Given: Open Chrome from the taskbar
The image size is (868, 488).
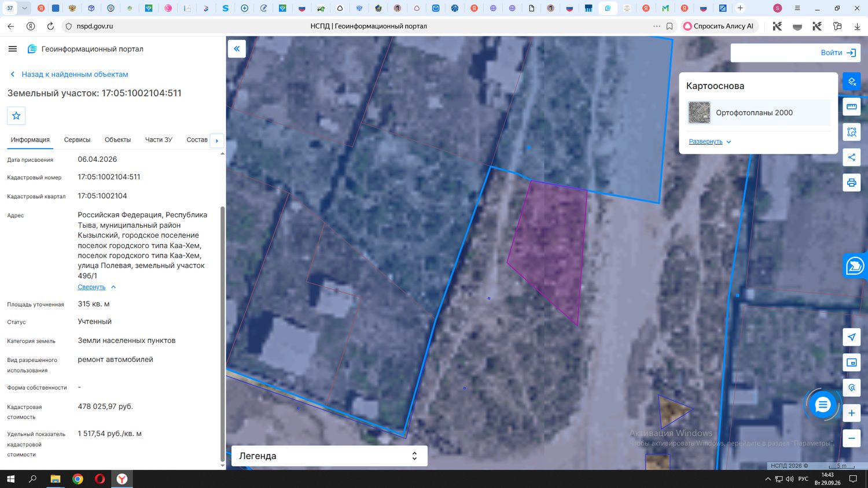Looking at the screenshot, I should (x=78, y=479).
